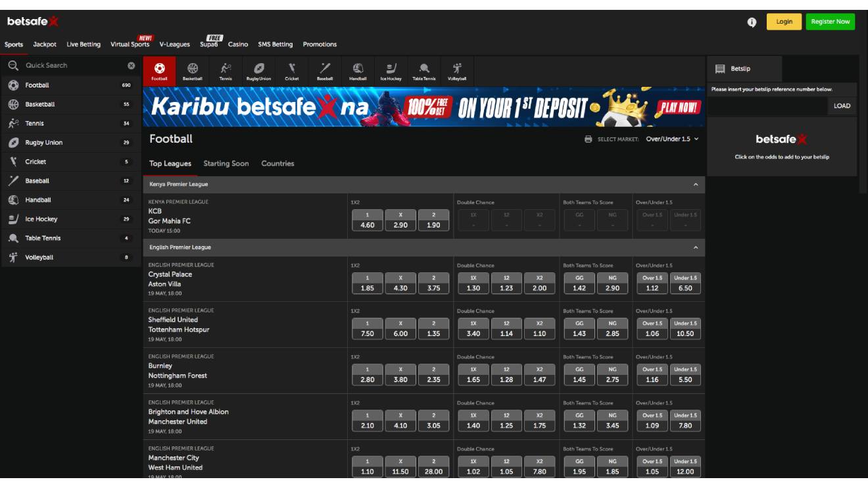The image size is (868, 488).
Task: Select the Baseball icon in sports bar
Action: click(x=325, y=71)
